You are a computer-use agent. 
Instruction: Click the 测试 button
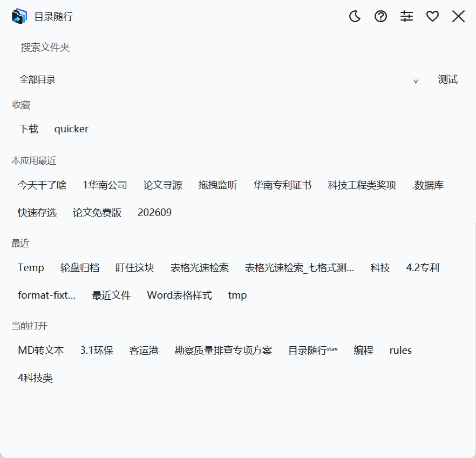point(448,79)
